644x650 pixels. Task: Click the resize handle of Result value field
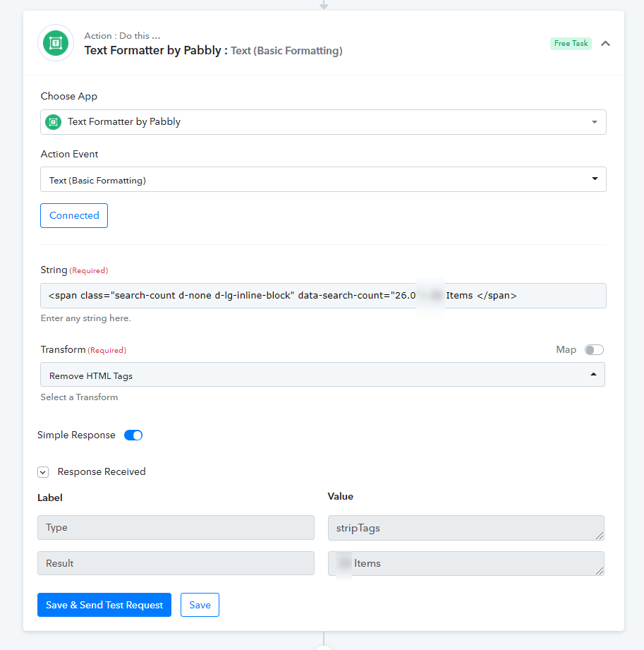600,571
